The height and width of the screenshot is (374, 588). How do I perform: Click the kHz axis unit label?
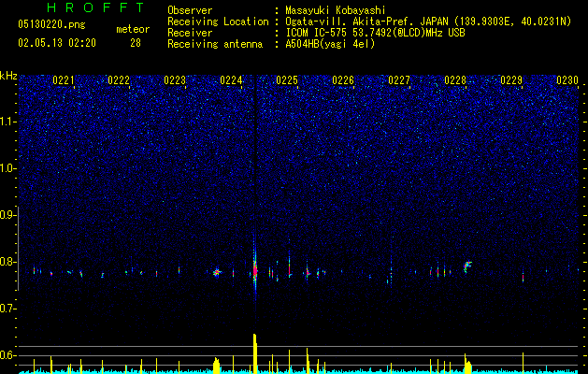point(8,76)
